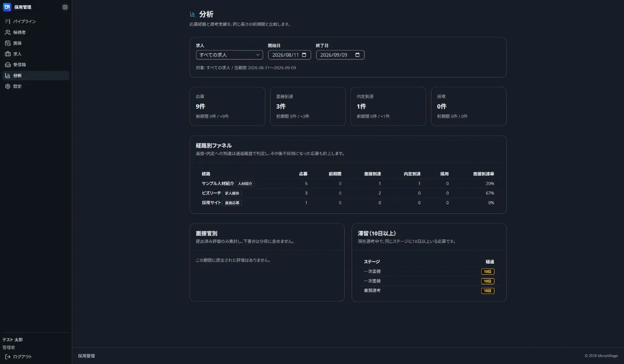Click the 面接到達率 column header

point(483,174)
